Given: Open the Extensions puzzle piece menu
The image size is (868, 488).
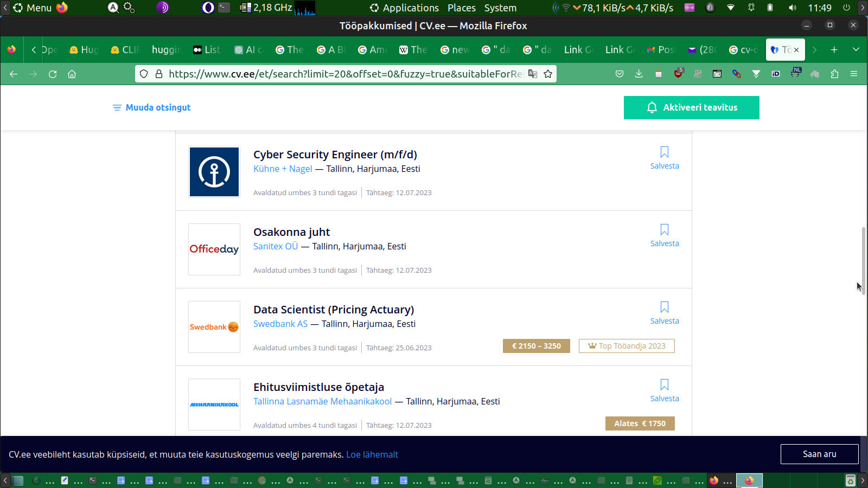Looking at the screenshot, I should [834, 74].
